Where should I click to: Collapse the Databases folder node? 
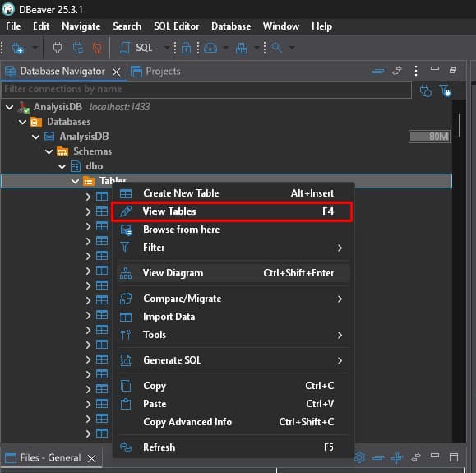coord(22,122)
